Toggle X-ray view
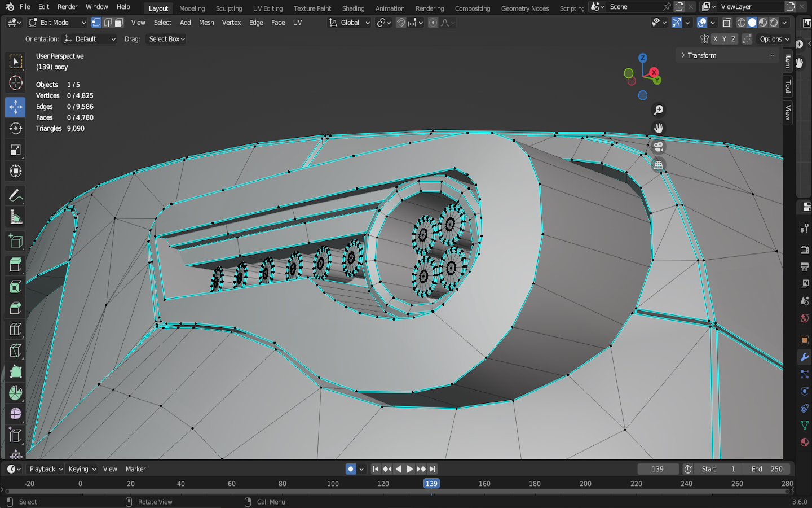The image size is (812, 508). pyautogui.click(x=727, y=23)
